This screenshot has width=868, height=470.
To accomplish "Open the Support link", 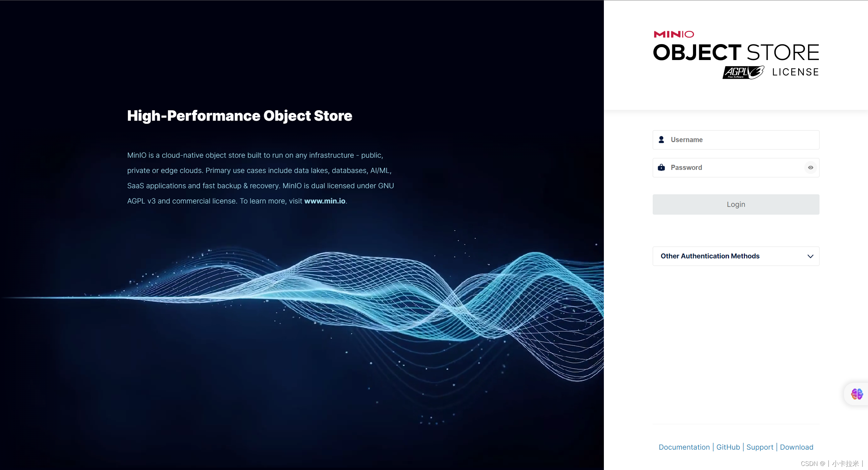I will 760,447.
